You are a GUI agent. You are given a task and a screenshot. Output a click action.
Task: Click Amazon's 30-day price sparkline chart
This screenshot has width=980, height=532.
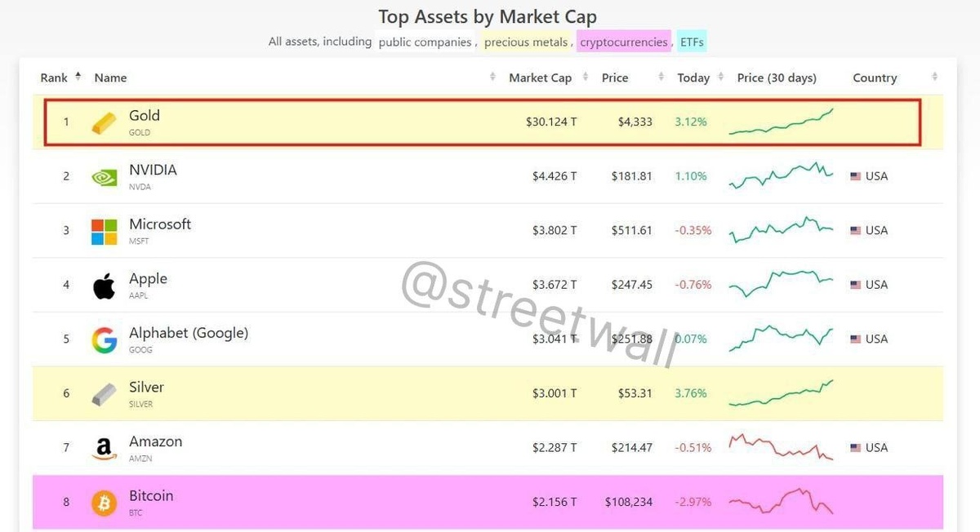[781, 447]
